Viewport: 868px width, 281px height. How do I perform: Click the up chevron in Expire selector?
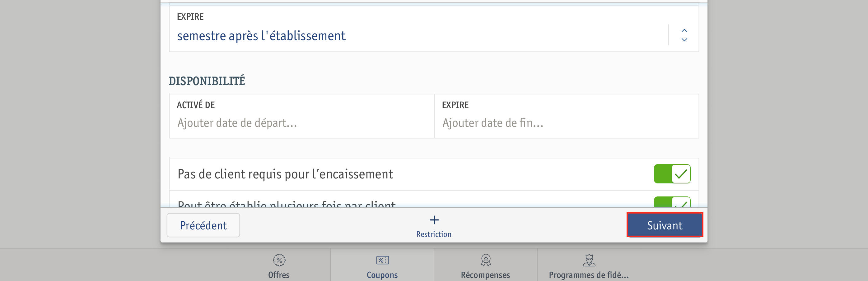coord(684,31)
